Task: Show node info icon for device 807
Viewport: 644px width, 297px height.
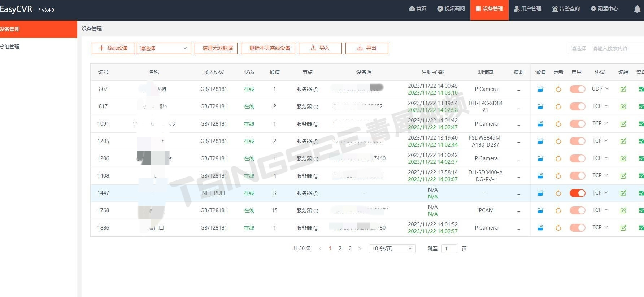Action: [316, 89]
